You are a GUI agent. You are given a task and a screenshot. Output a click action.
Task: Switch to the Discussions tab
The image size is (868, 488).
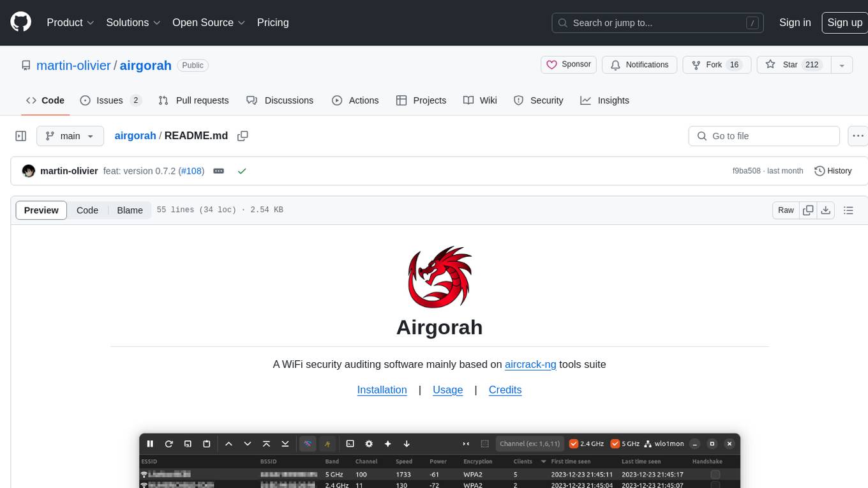(280, 100)
